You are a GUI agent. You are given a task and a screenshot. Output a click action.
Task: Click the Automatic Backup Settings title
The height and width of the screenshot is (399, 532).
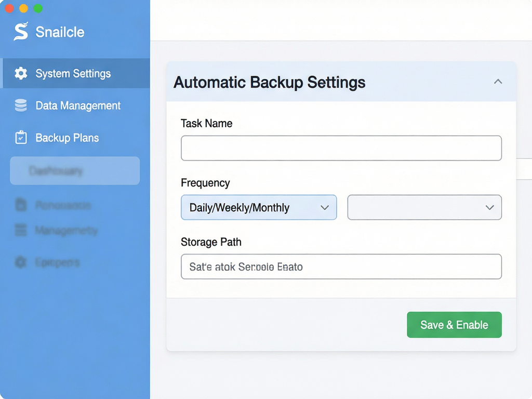[x=270, y=83]
